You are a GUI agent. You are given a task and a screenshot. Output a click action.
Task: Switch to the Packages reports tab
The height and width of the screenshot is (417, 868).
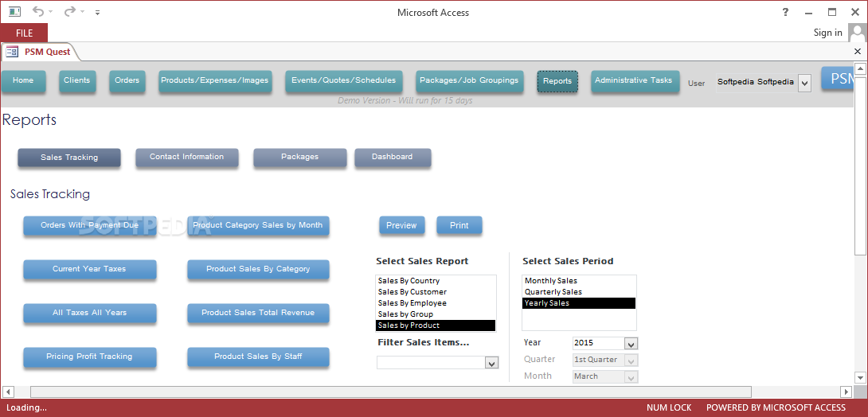coord(300,157)
